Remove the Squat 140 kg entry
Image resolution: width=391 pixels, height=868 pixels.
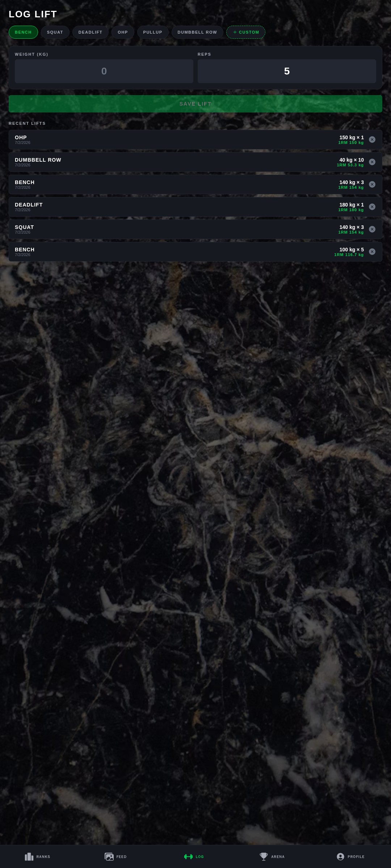pos(372,229)
